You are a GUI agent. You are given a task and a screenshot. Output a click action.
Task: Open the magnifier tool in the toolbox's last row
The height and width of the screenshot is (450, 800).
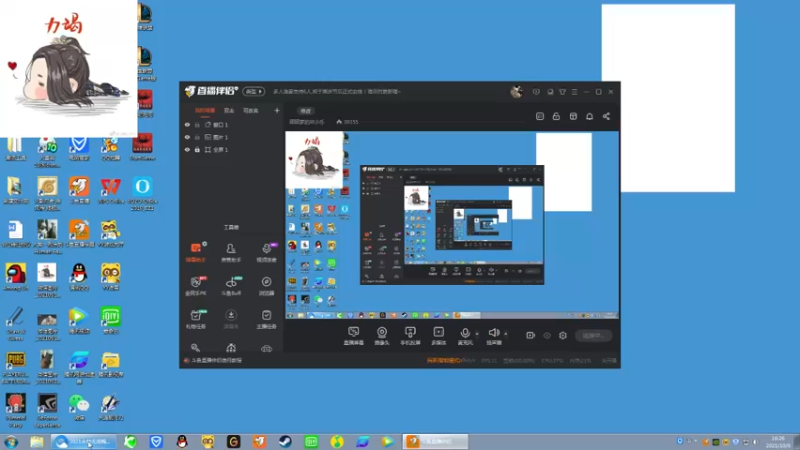195,348
